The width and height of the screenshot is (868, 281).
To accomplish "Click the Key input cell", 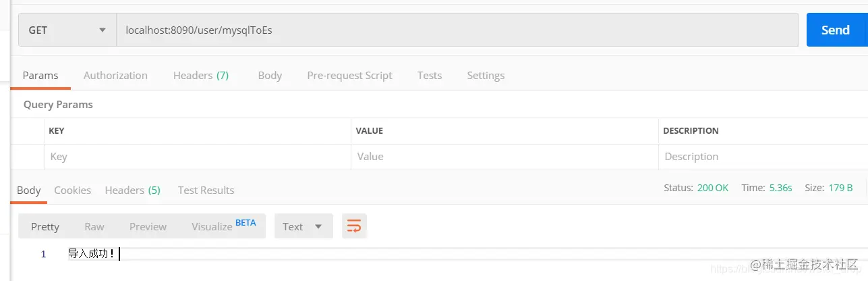I will pyautogui.click(x=198, y=157).
